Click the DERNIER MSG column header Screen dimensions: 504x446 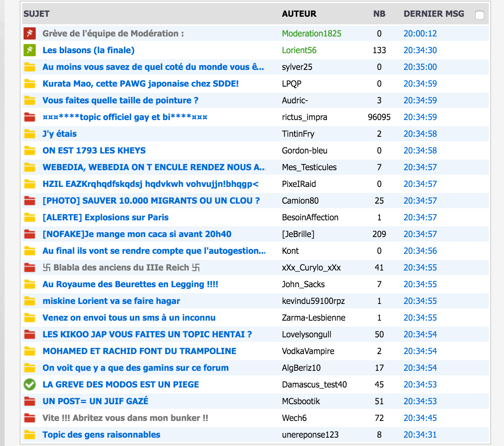point(434,14)
